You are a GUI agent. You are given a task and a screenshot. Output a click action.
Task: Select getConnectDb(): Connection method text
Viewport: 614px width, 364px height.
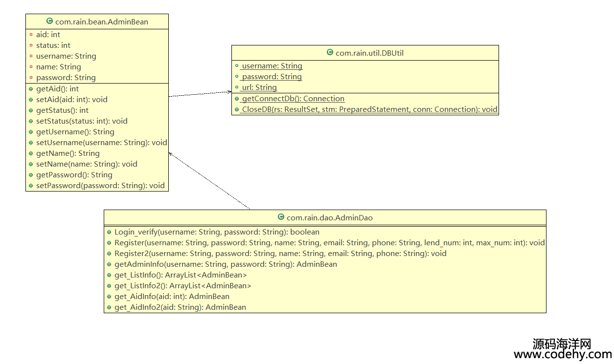(x=293, y=99)
